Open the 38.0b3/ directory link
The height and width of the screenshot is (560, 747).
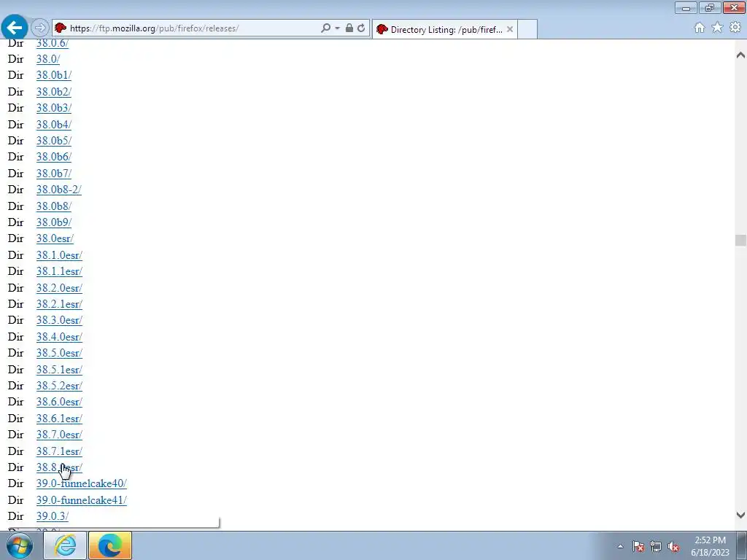pos(54,108)
